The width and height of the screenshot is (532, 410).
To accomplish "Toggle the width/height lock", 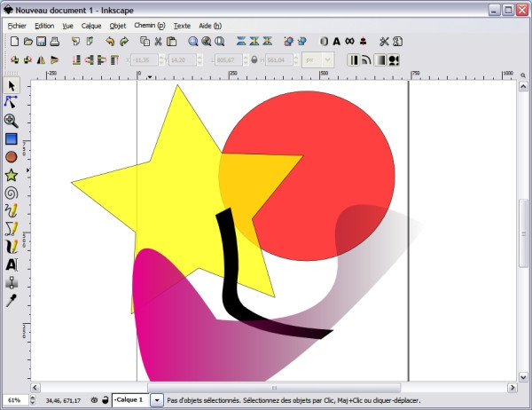I will (254, 59).
